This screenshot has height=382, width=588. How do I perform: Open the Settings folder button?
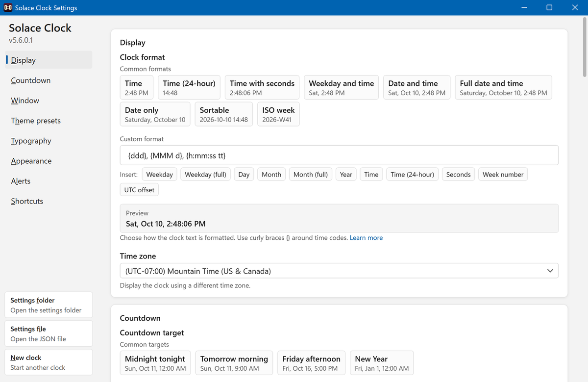[49, 305]
